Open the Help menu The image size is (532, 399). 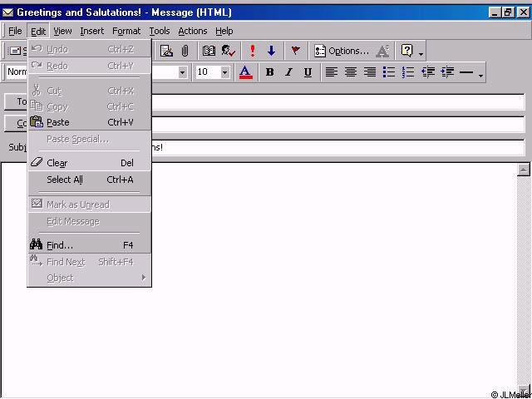click(224, 32)
